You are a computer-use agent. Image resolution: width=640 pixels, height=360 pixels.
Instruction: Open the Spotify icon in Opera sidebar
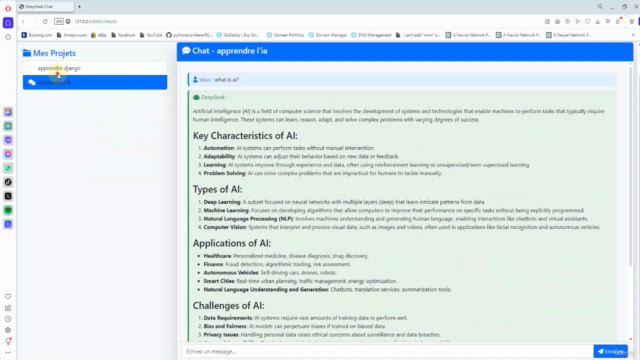(8, 210)
